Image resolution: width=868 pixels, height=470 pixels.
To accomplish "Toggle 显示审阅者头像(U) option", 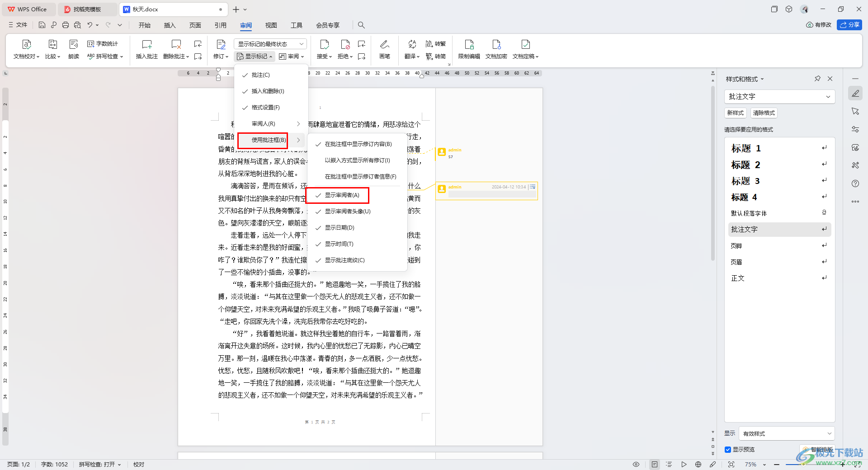I will pos(358,211).
